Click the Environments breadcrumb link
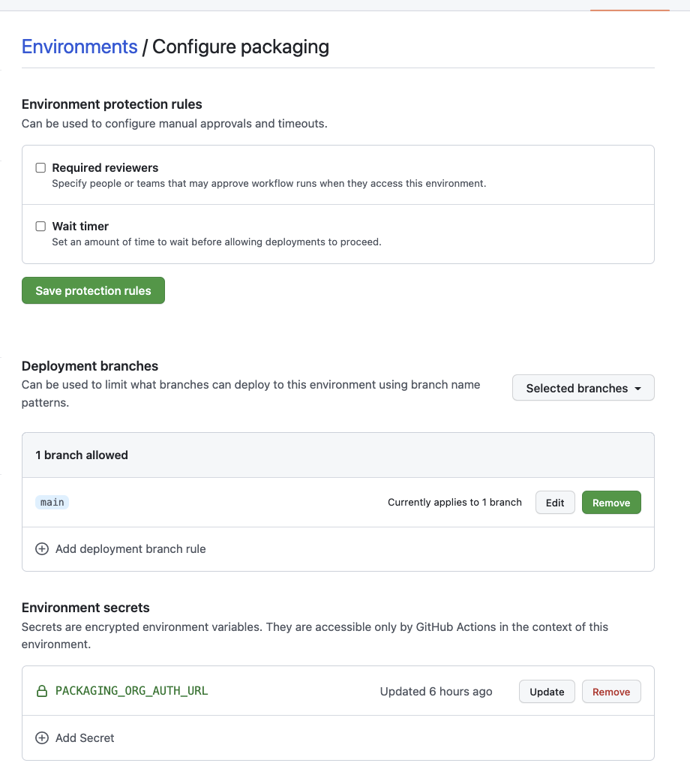The image size is (690, 784). coord(79,47)
